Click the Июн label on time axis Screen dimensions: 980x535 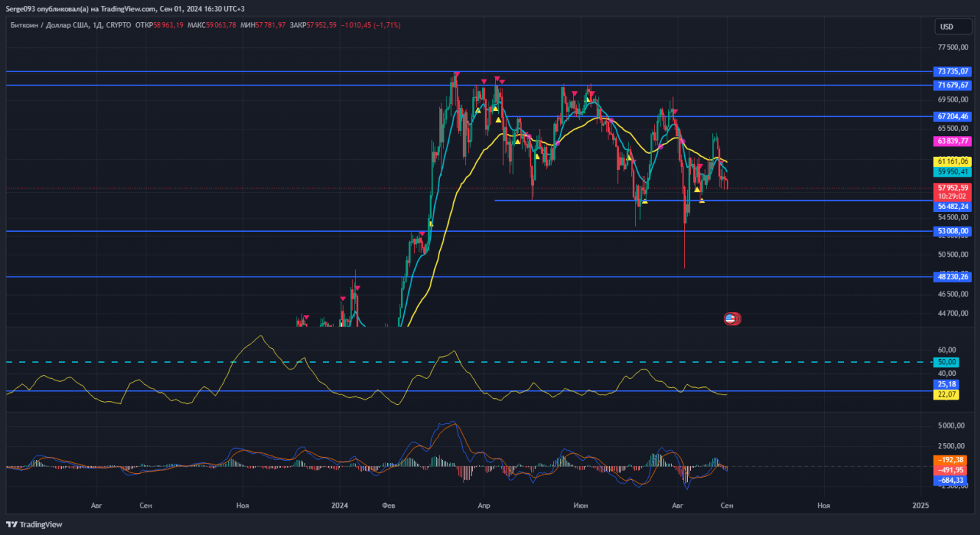580,506
